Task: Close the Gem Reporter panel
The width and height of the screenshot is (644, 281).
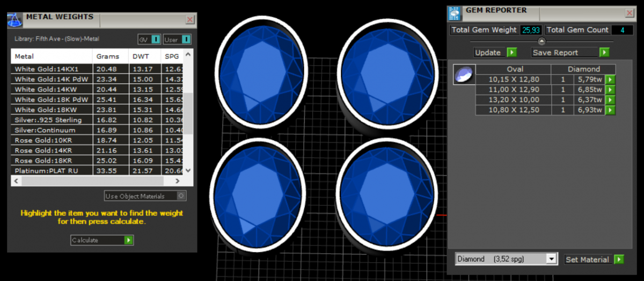Action: point(630,13)
